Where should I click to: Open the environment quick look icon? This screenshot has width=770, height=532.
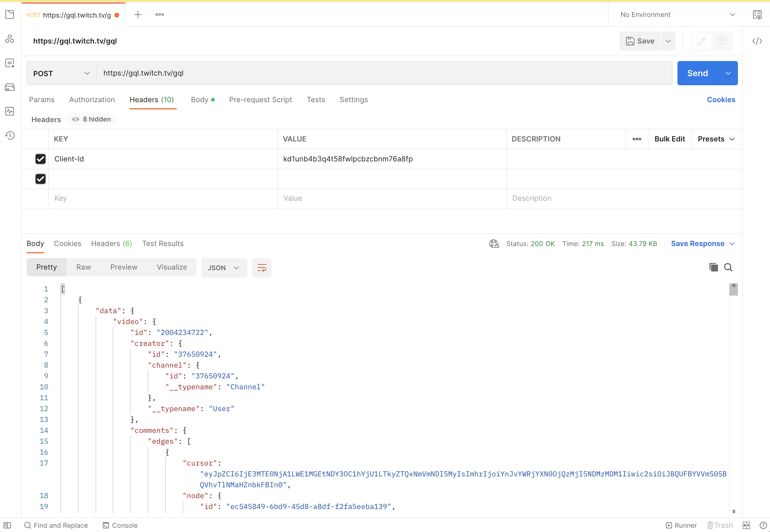[757, 15]
